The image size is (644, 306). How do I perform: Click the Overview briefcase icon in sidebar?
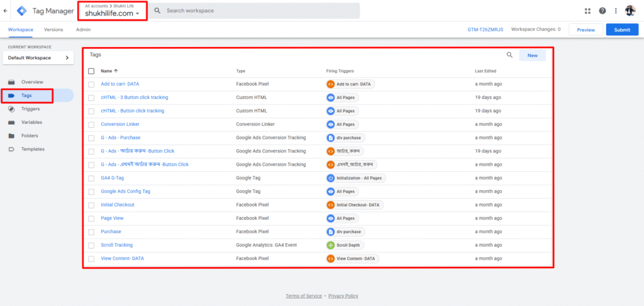point(12,82)
